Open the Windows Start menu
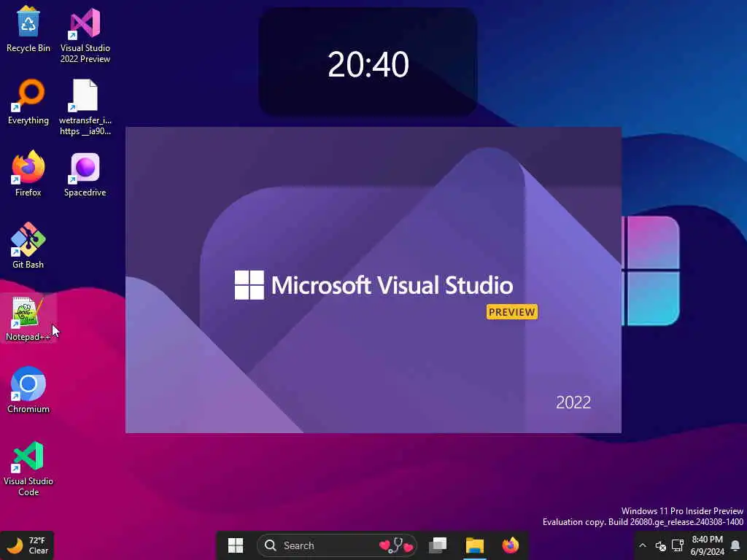The width and height of the screenshot is (747, 560). coord(236,545)
